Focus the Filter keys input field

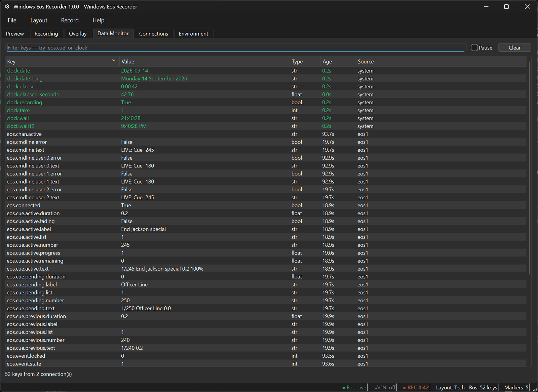236,48
